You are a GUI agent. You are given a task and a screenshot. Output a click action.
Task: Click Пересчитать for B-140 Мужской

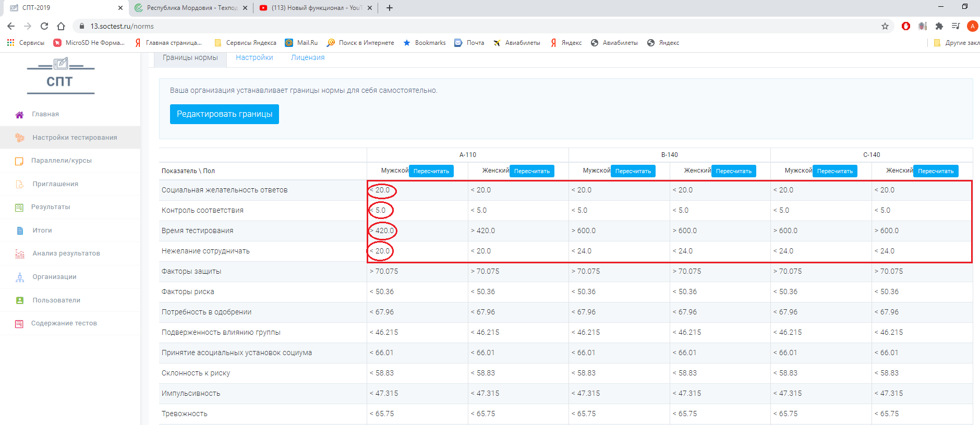pyautogui.click(x=633, y=171)
